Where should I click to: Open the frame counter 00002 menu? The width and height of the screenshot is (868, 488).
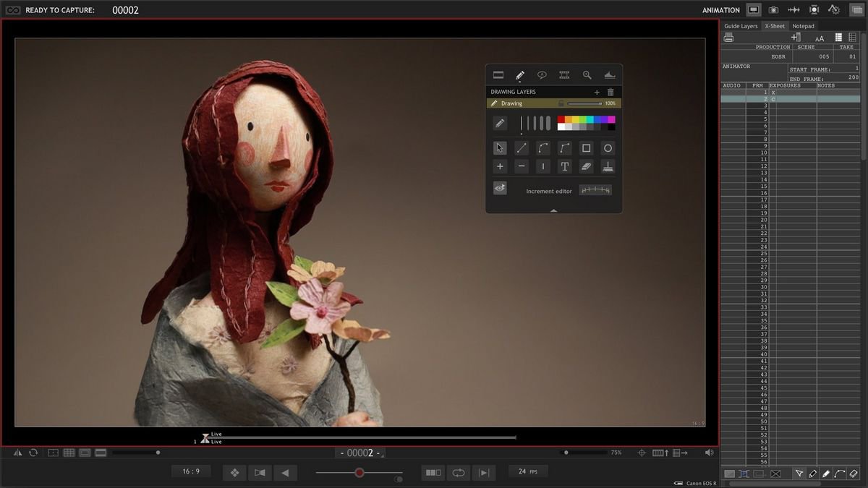click(360, 453)
